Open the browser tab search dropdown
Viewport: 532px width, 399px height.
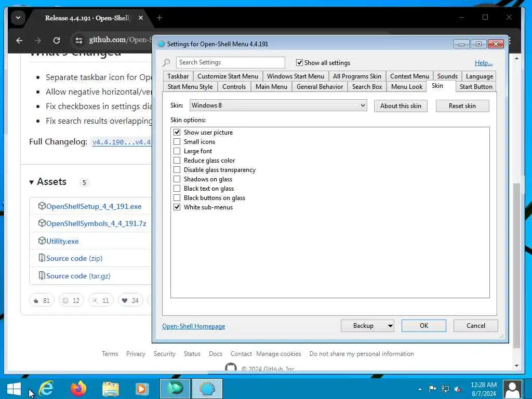point(18,18)
